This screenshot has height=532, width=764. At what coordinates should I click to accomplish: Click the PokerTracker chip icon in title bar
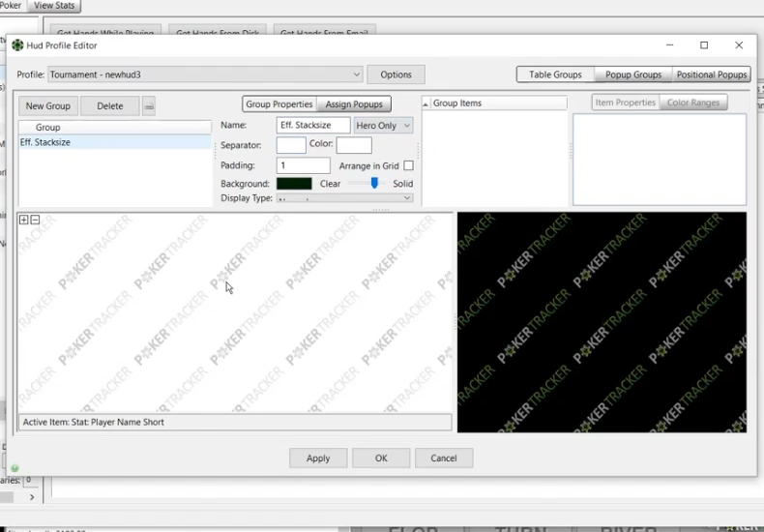[17, 45]
